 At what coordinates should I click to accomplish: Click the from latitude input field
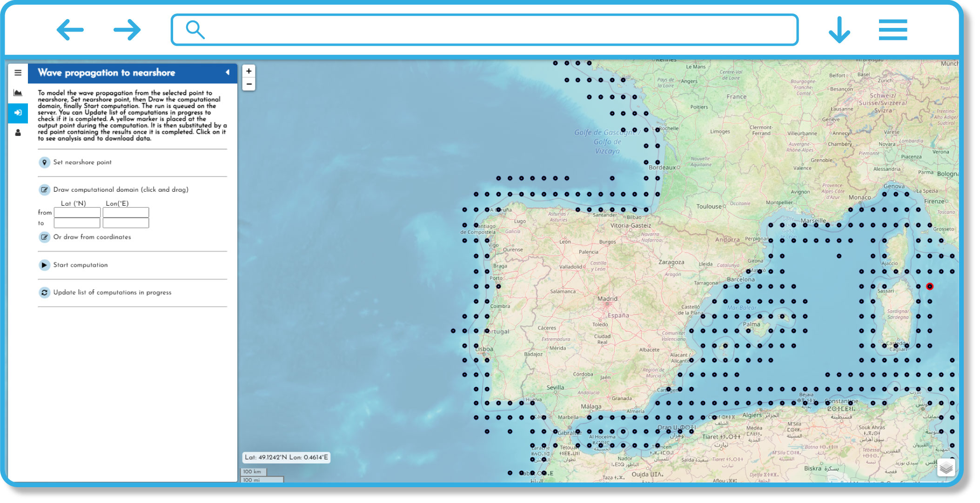coord(77,212)
